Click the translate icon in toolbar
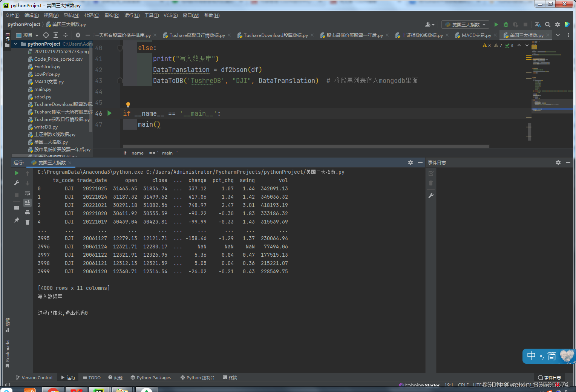 point(538,24)
